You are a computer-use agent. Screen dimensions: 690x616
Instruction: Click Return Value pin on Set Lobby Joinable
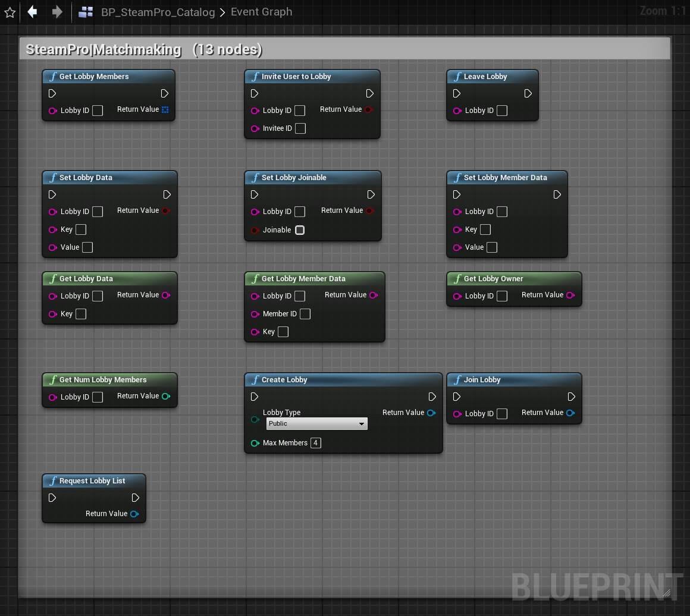[x=370, y=210]
